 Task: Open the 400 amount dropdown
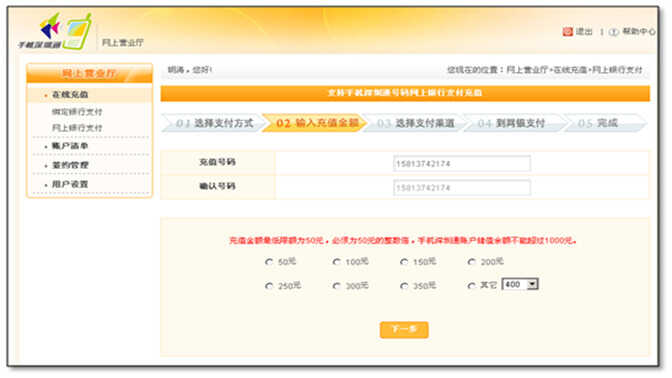coord(520,285)
